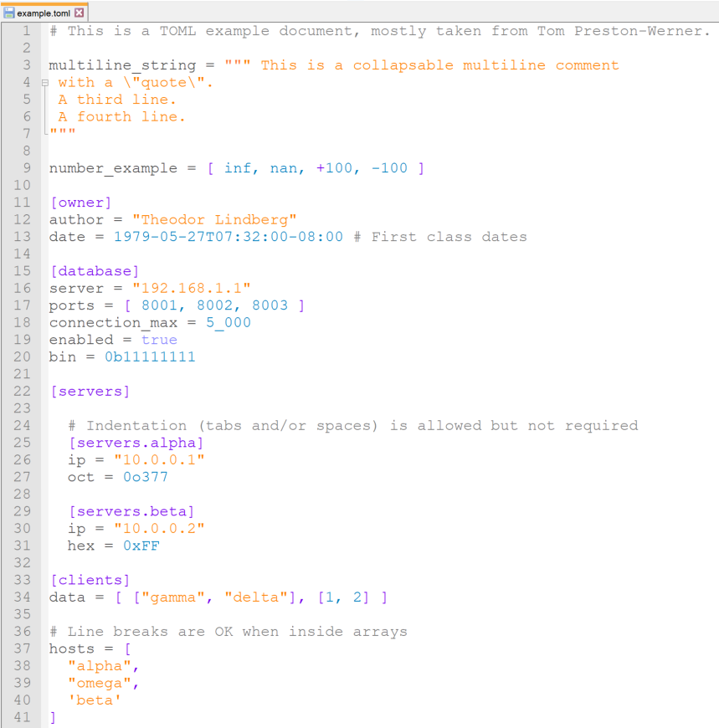Click the 'number_example' key

(113, 169)
